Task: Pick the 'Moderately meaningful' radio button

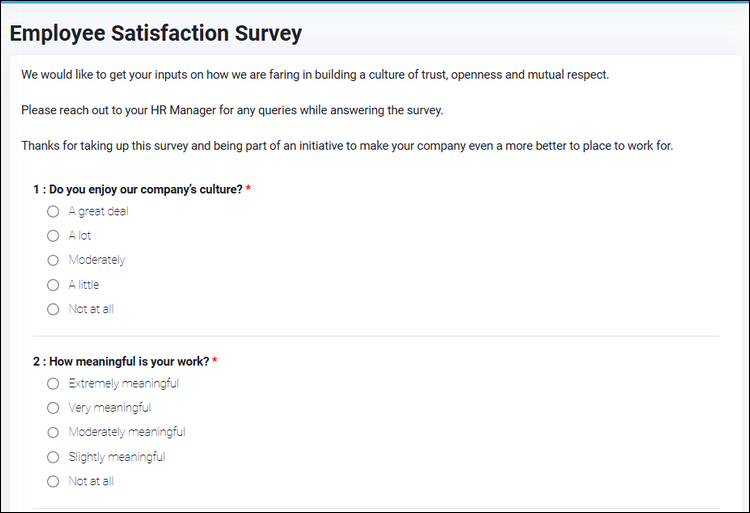Action: [x=53, y=432]
